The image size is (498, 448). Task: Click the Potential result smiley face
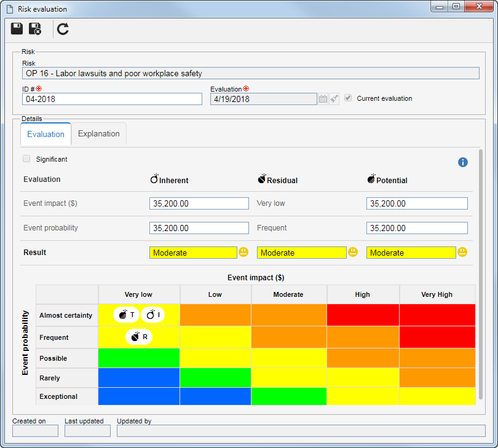[462, 252]
